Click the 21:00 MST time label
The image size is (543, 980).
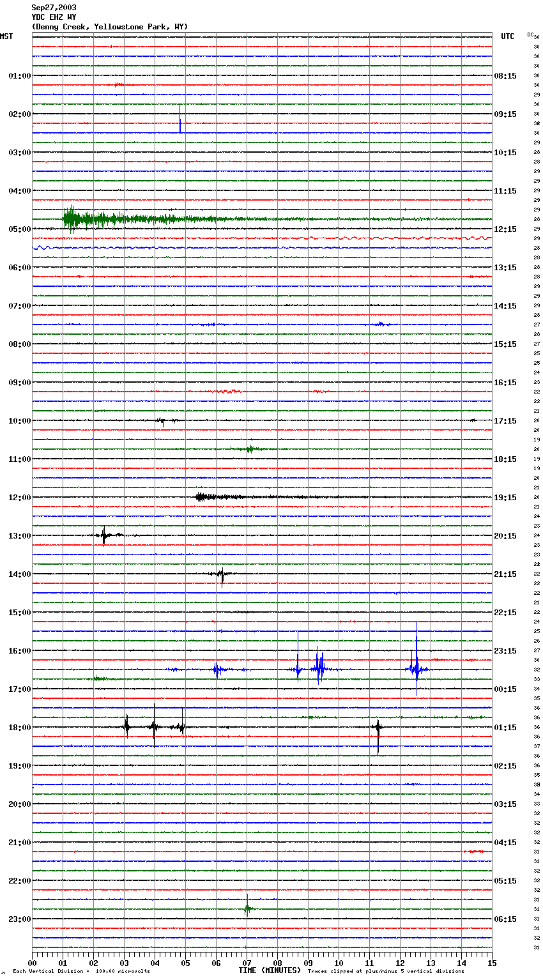point(20,843)
